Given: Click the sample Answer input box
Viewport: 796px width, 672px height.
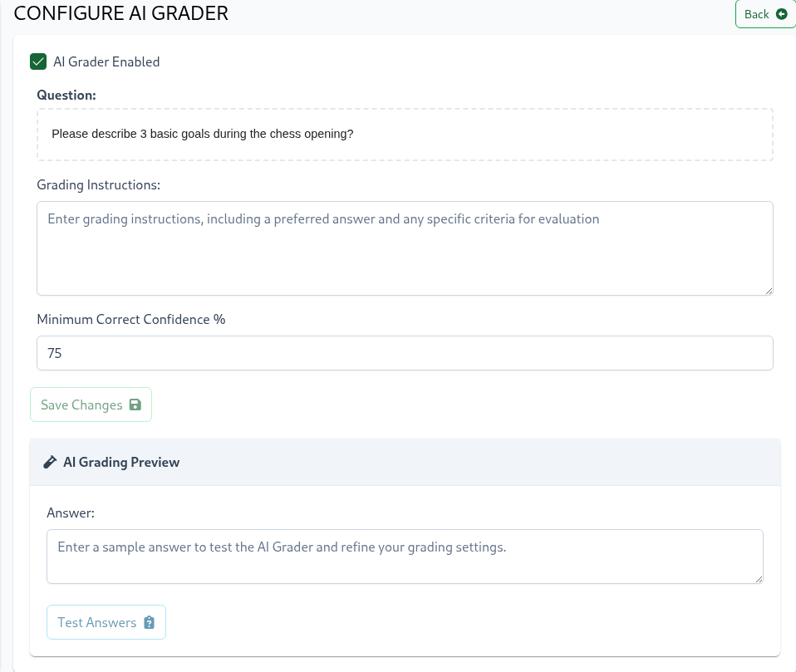Looking at the screenshot, I should (405, 556).
